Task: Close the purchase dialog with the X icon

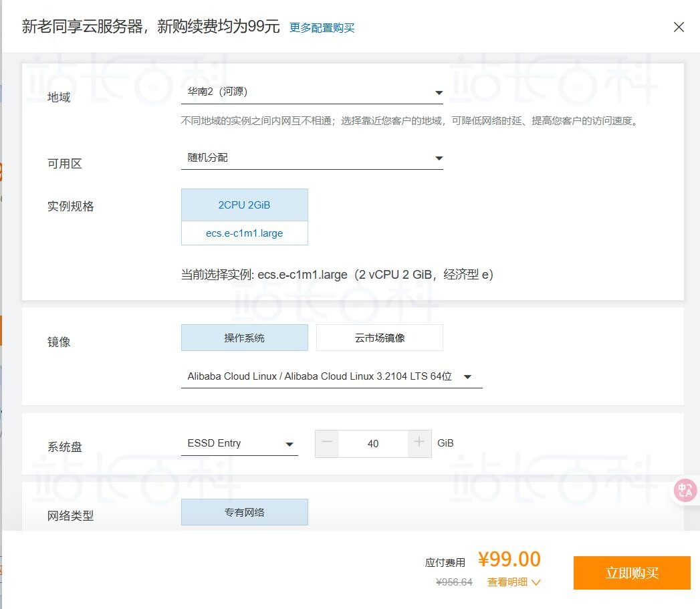Action: coord(679,27)
